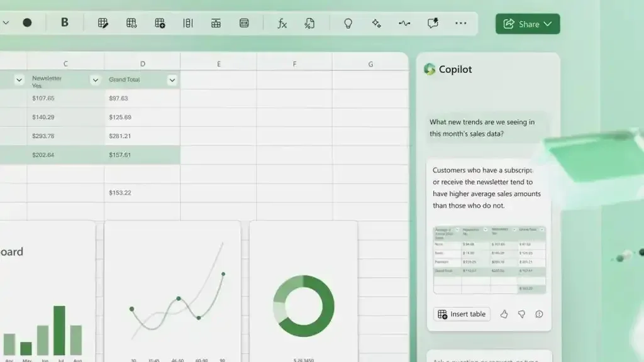Click the Grand Total header text

[x=124, y=80]
